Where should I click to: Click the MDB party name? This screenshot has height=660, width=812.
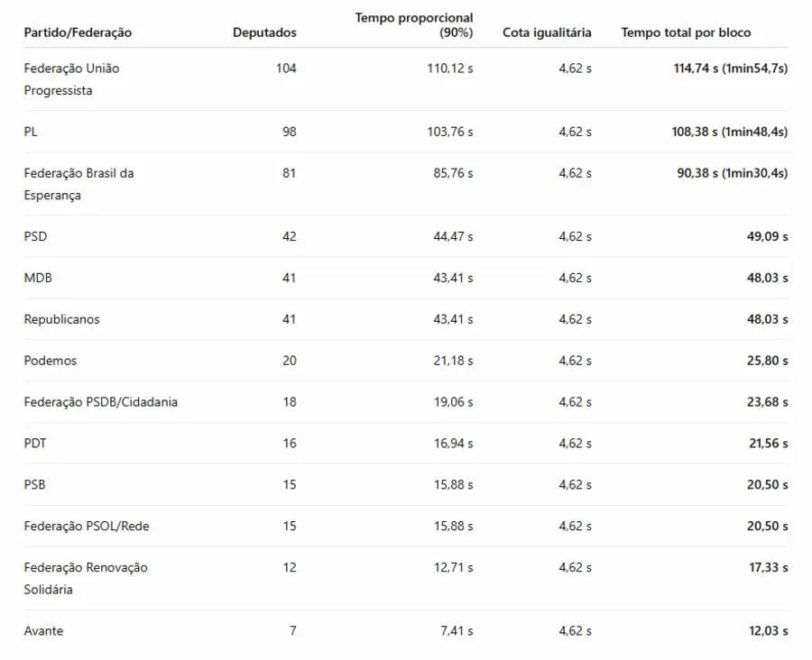(x=38, y=278)
